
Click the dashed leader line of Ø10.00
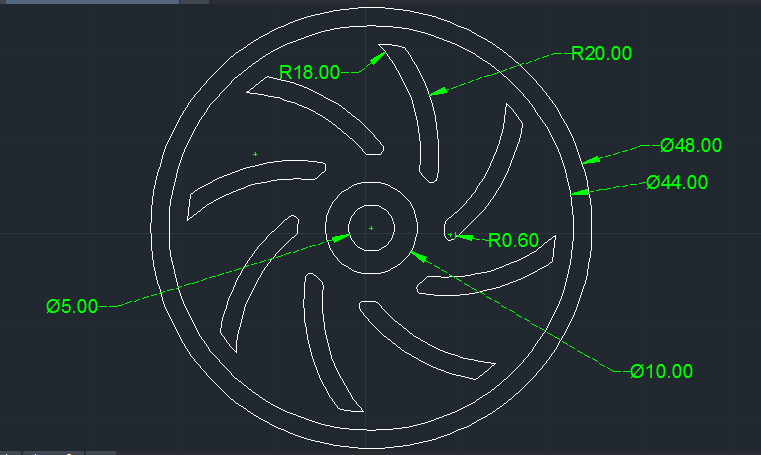click(x=520, y=315)
